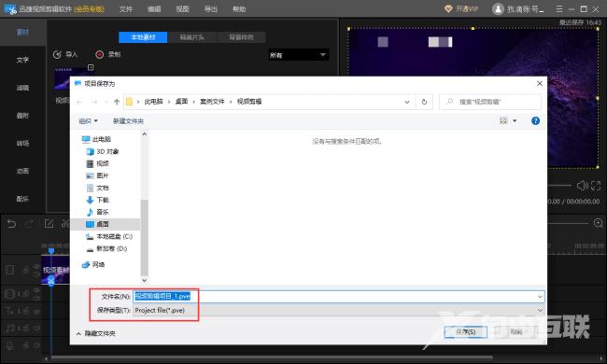Click the edit pencil icon in timeline toolbar
This screenshot has width=607, height=364.
(49, 223)
